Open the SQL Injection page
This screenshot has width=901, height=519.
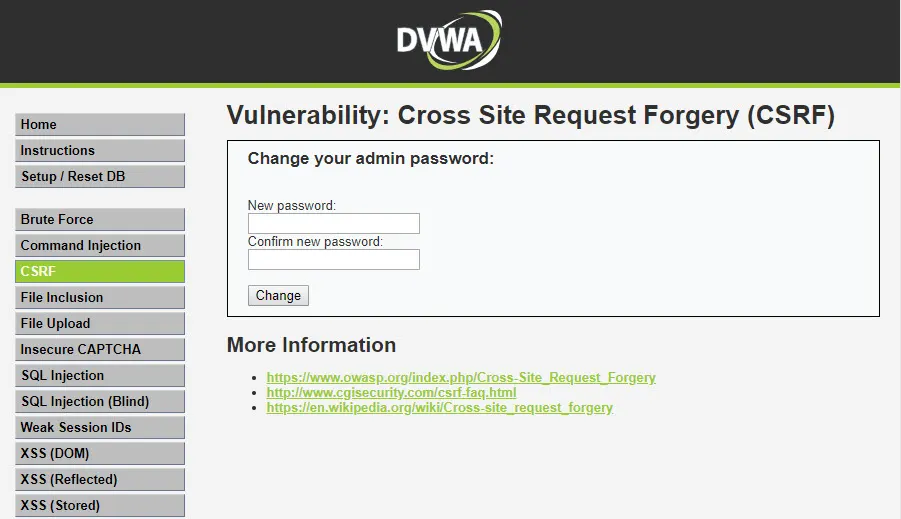click(x=100, y=376)
